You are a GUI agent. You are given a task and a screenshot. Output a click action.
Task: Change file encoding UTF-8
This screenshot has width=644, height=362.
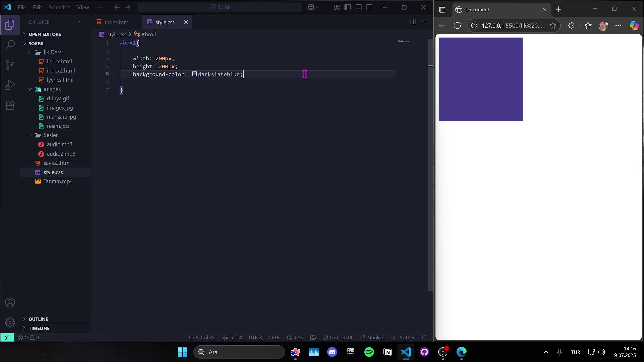[255, 337]
